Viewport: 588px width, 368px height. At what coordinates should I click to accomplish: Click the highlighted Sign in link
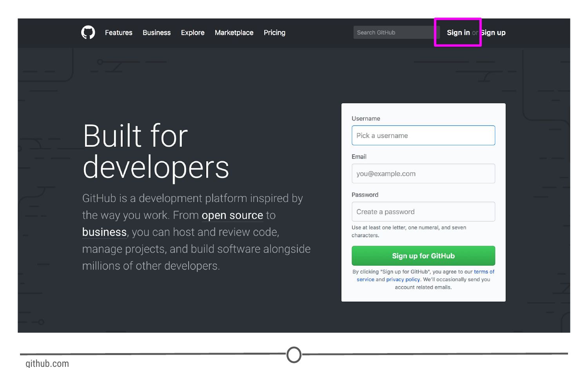(x=458, y=33)
